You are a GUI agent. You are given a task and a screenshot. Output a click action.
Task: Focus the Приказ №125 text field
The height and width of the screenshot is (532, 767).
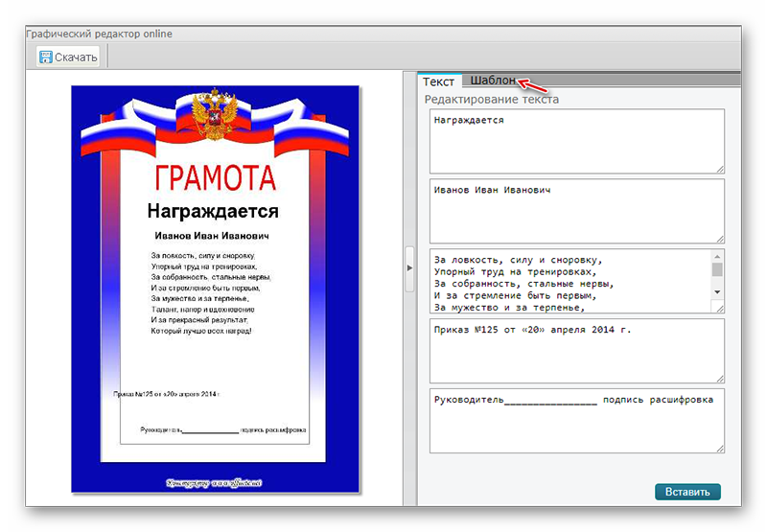575,350
